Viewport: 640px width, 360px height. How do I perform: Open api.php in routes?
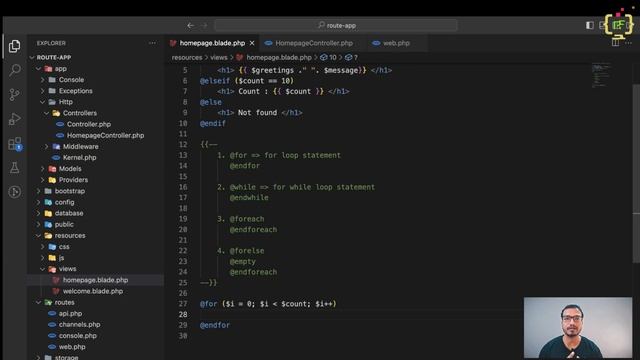pos(70,313)
